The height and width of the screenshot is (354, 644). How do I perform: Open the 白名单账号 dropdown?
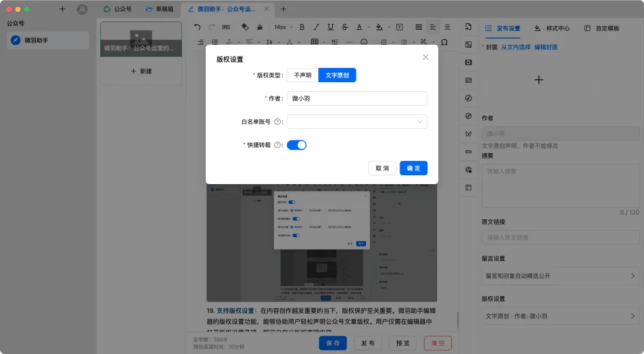tap(357, 122)
